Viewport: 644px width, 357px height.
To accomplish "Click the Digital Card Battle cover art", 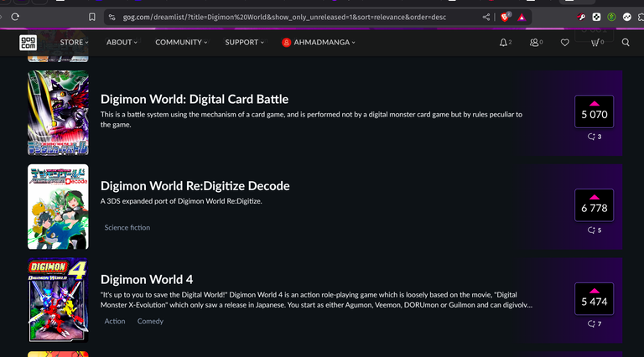I will click(x=58, y=113).
